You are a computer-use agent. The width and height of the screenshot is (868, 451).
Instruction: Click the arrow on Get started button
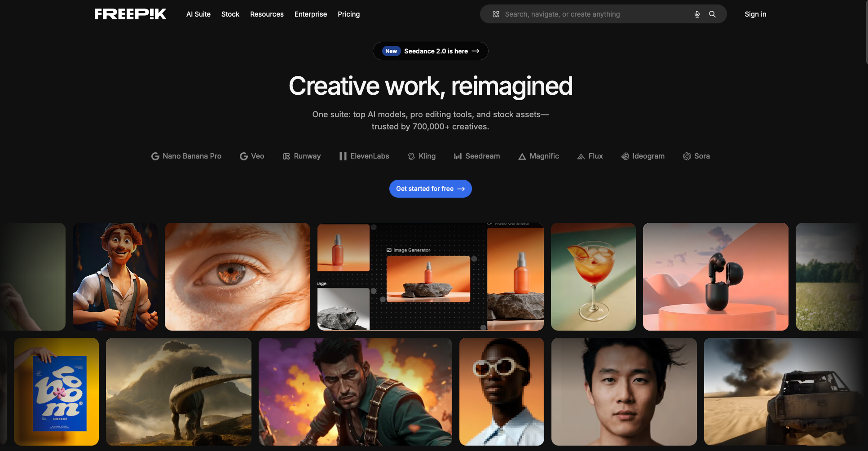click(x=461, y=189)
